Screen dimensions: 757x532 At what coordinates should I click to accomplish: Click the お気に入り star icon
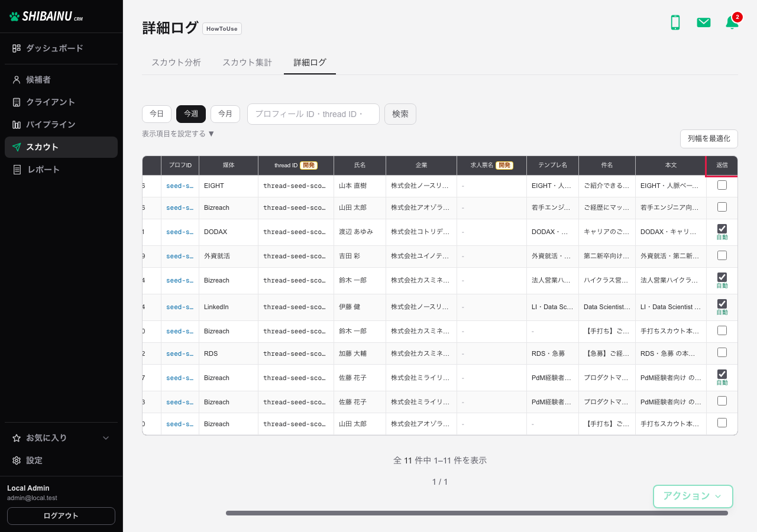(17, 438)
